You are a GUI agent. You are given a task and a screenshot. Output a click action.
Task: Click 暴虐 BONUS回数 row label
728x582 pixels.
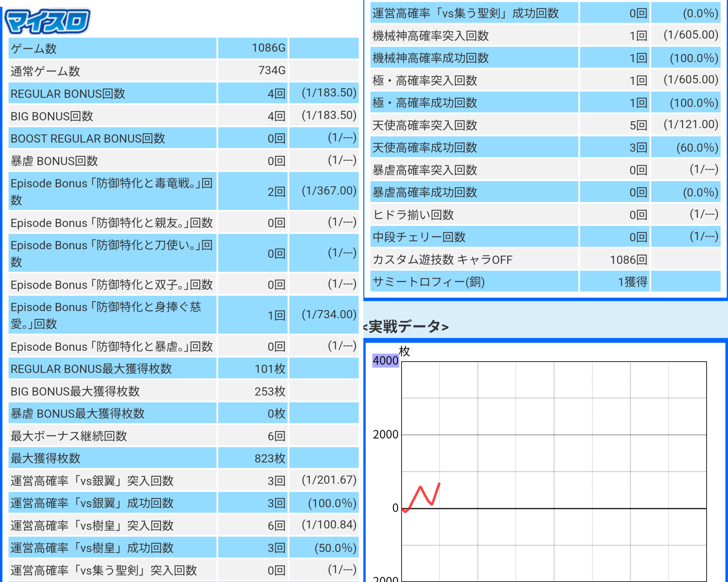(x=54, y=161)
